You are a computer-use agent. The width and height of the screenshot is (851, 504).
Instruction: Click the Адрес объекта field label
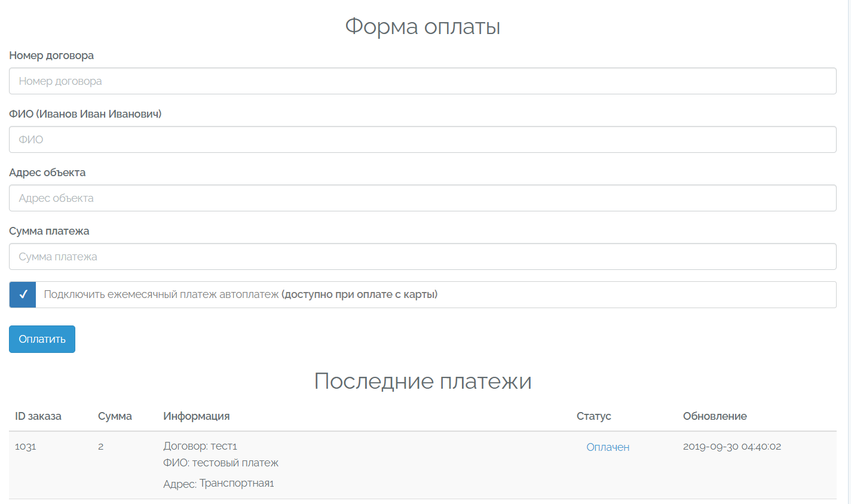[x=47, y=173]
